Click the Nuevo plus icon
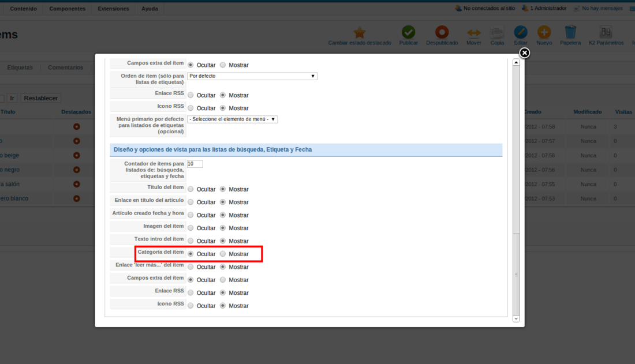This screenshot has width=635, height=364. click(x=544, y=32)
